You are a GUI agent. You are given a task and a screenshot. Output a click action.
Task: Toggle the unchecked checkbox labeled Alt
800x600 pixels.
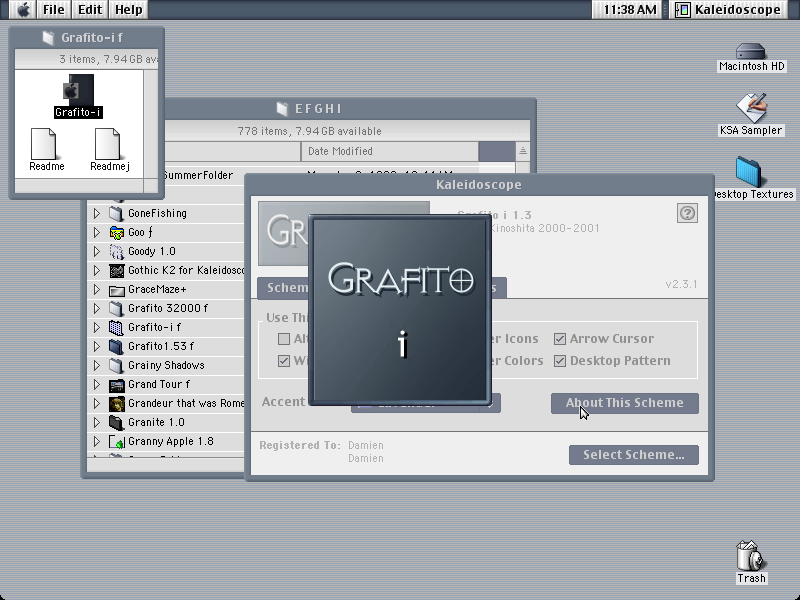point(284,339)
